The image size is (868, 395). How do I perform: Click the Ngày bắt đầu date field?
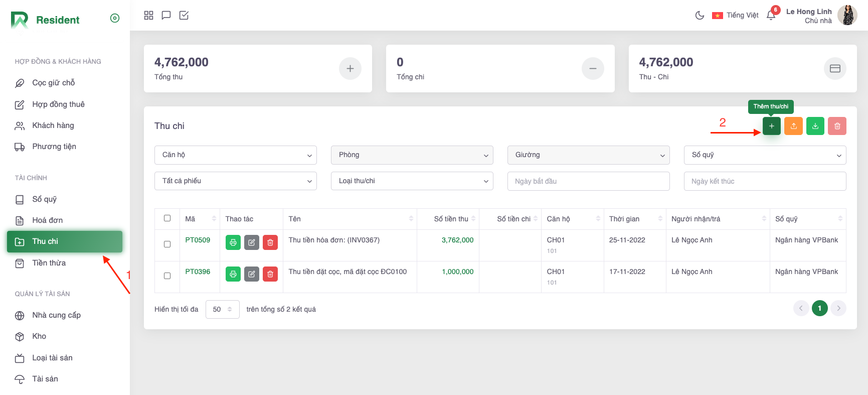(x=588, y=181)
